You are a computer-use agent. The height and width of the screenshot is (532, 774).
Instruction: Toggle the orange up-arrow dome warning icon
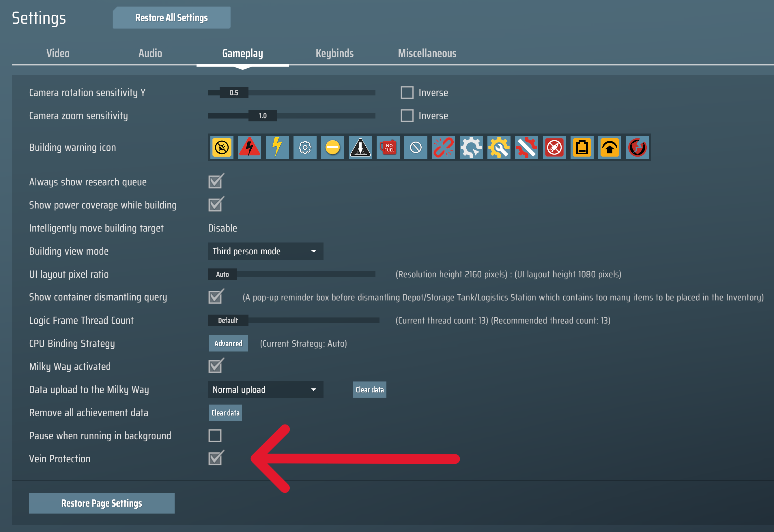tap(610, 147)
